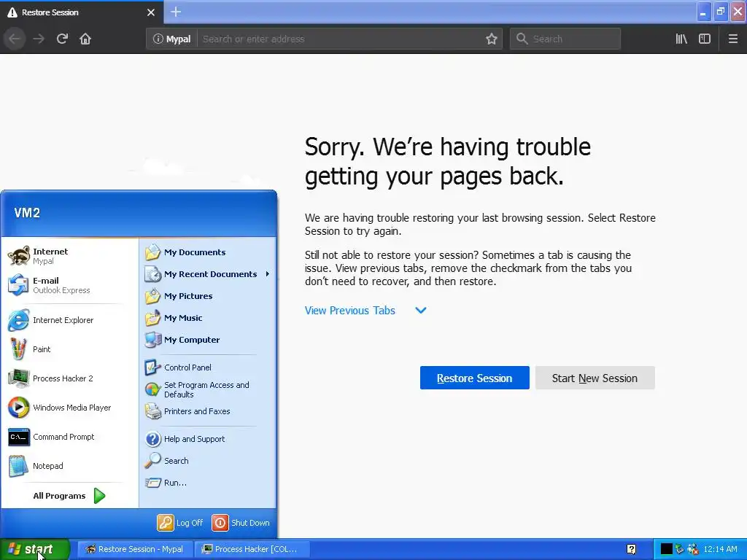
Task: Open My Music folder
Action: pyautogui.click(x=207, y=318)
